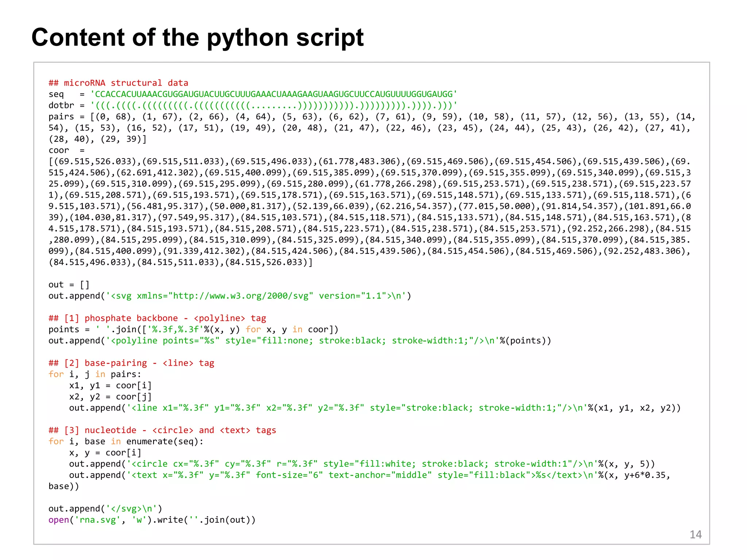Click the 'out = []' line
The image size is (747, 560).
(x=69, y=285)
